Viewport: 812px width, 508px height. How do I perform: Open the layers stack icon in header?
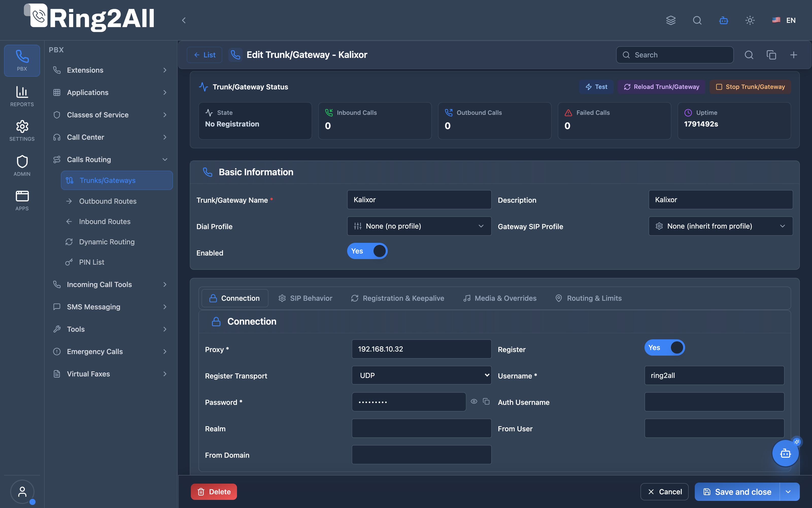point(671,20)
